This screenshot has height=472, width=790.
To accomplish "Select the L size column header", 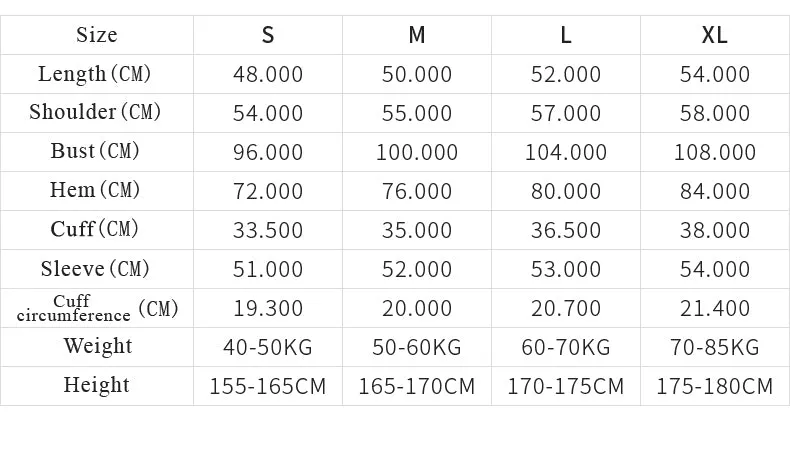I will point(566,35).
